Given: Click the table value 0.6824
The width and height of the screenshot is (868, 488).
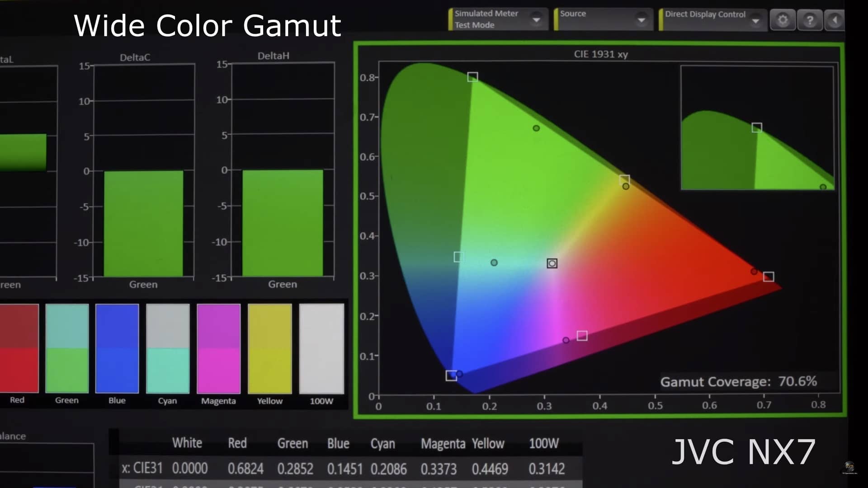Looking at the screenshot, I should point(245,469).
